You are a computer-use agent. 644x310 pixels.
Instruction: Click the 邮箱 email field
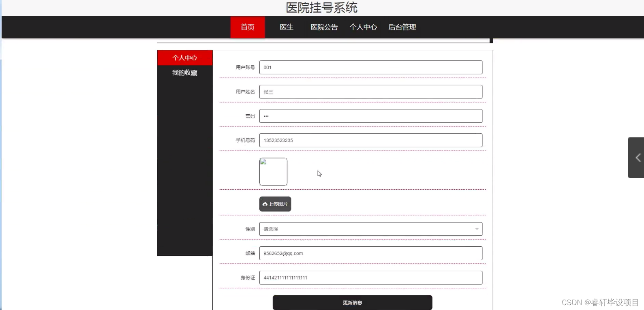[371, 253]
